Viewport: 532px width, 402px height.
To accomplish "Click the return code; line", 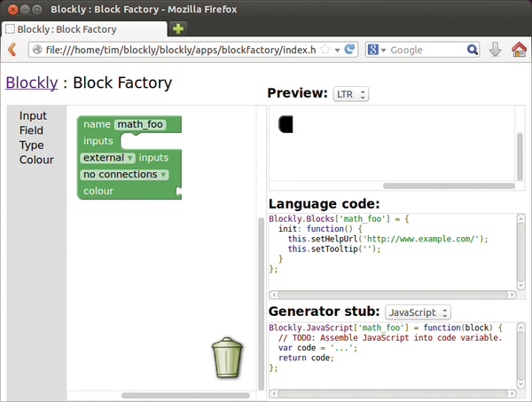I will [307, 358].
